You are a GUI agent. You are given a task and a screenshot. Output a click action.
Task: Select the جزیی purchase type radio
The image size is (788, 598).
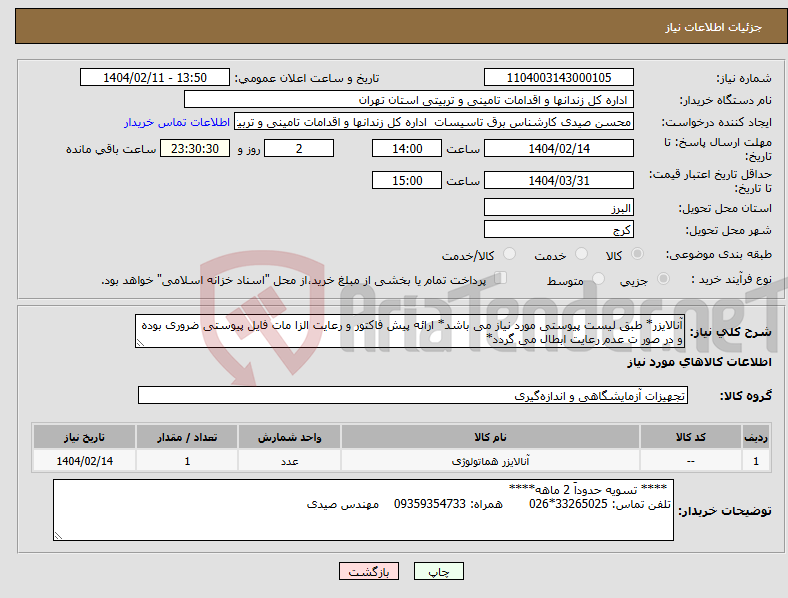pyautogui.click(x=663, y=278)
